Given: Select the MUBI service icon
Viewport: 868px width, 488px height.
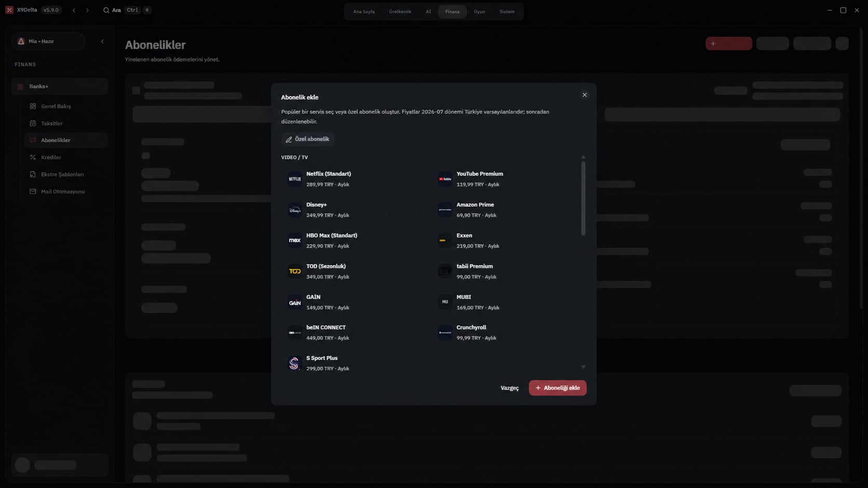Looking at the screenshot, I should (445, 302).
